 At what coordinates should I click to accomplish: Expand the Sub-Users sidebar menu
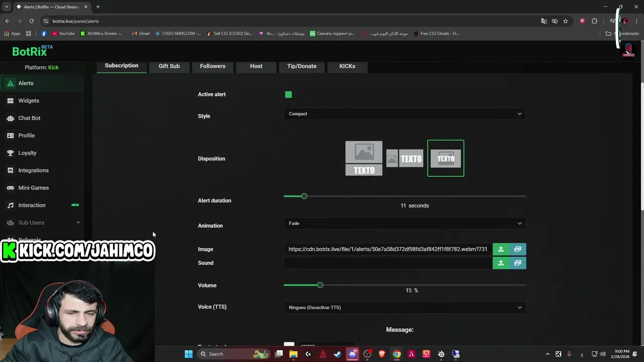click(x=42, y=223)
